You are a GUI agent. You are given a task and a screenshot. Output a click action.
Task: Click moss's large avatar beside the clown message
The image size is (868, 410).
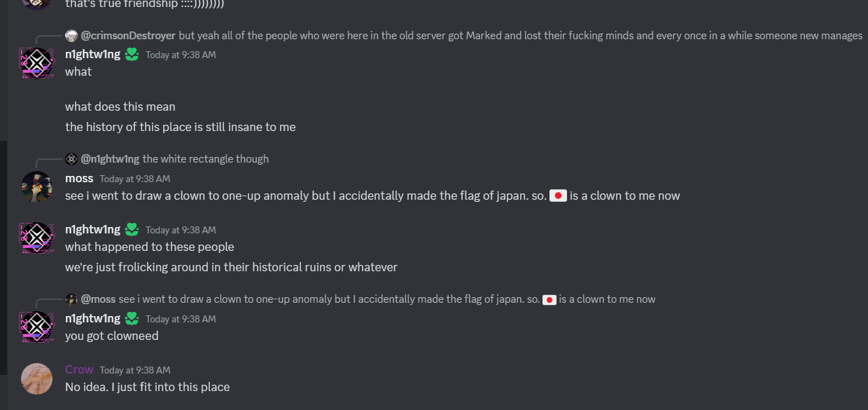(x=36, y=186)
